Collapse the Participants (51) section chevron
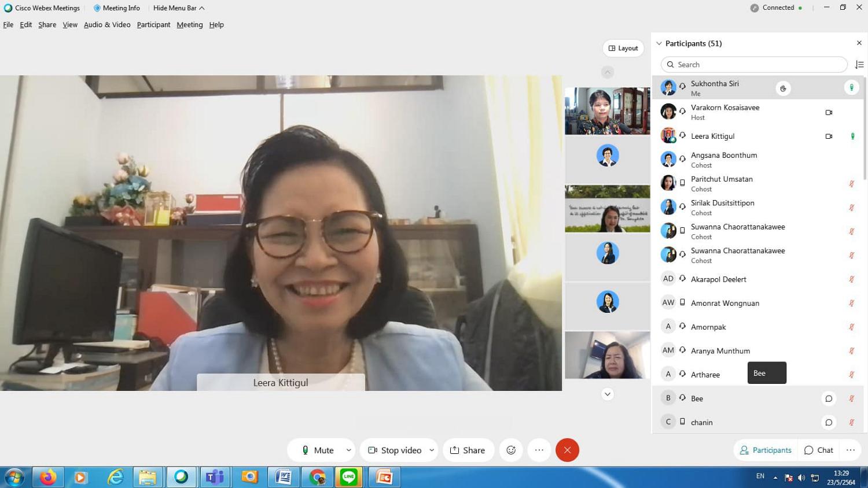868x488 pixels. click(659, 43)
